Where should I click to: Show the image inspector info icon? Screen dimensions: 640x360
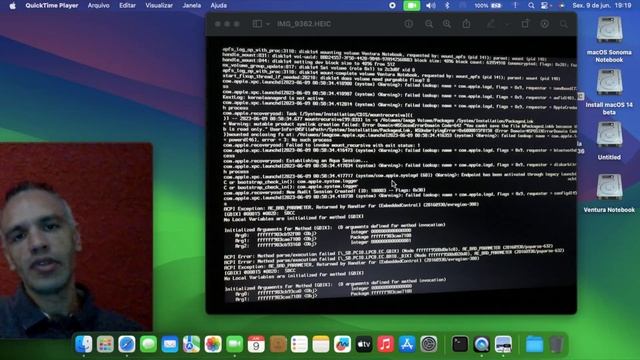pos(409,24)
